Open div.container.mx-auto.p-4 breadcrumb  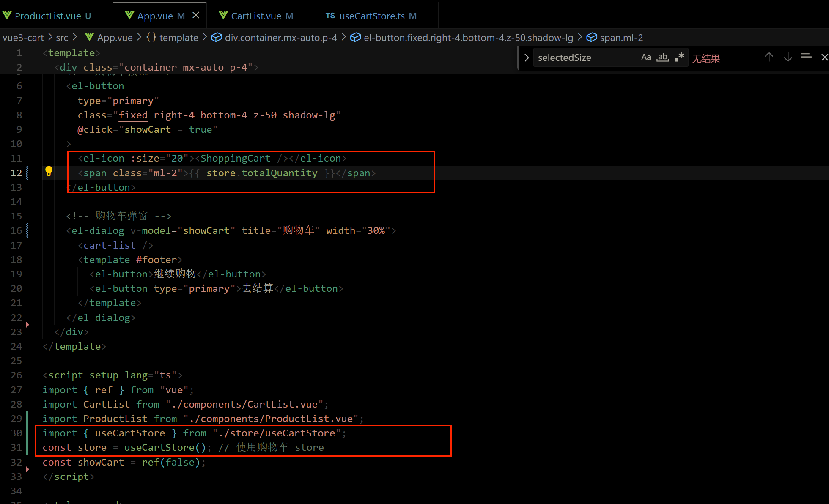(x=280, y=38)
